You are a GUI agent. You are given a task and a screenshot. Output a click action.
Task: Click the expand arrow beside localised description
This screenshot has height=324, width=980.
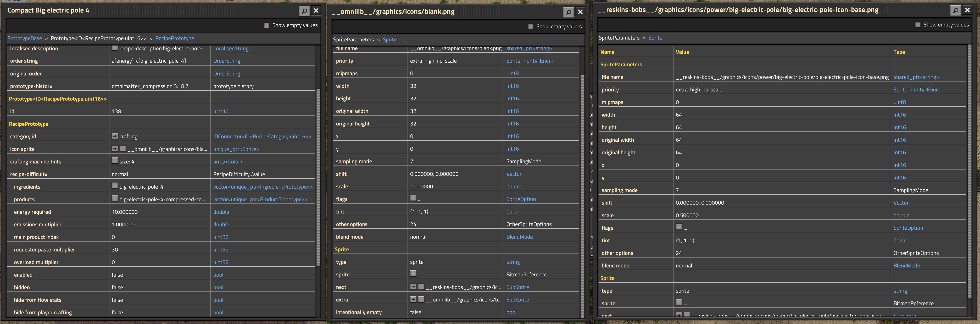114,48
